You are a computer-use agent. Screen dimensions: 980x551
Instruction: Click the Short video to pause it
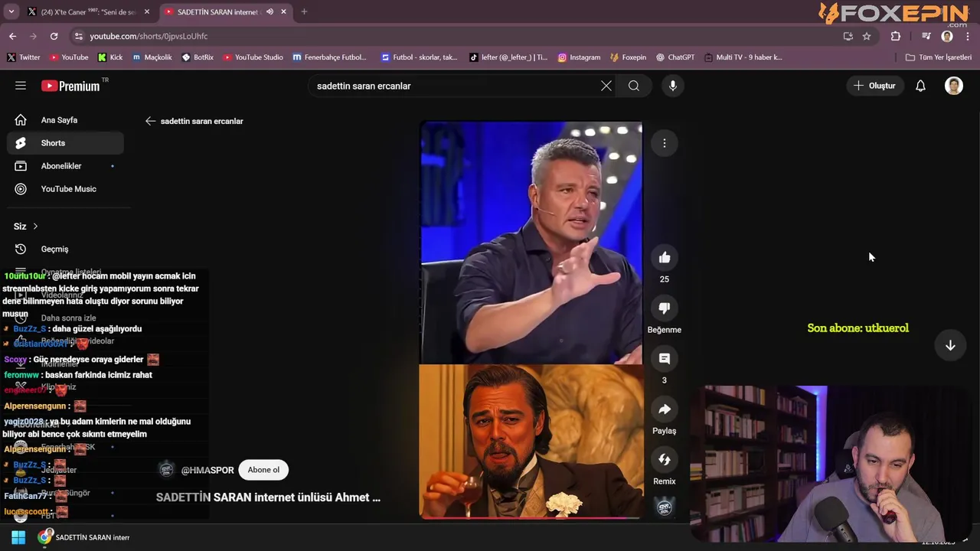pos(531,320)
